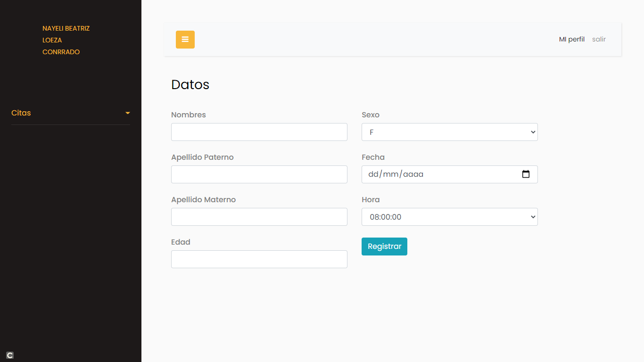Click into the Apellido Paterno field
Screen dimensions: 644x362
[x=259, y=174]
